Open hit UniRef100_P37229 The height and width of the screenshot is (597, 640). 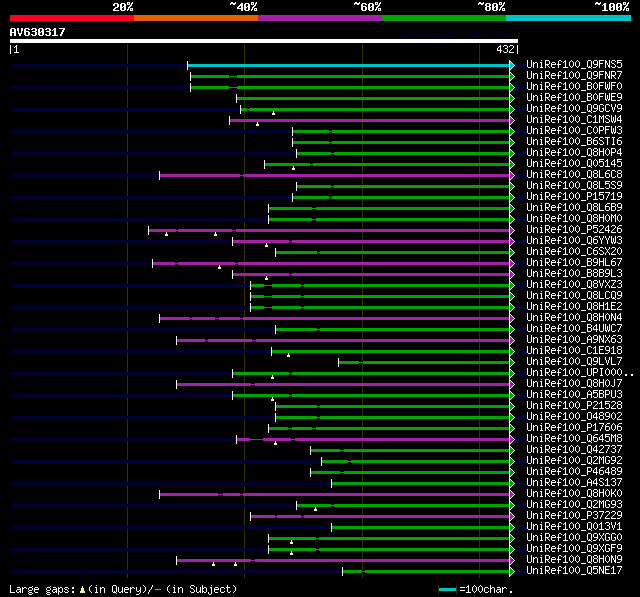pyautogui.click(x=574, y=516)
